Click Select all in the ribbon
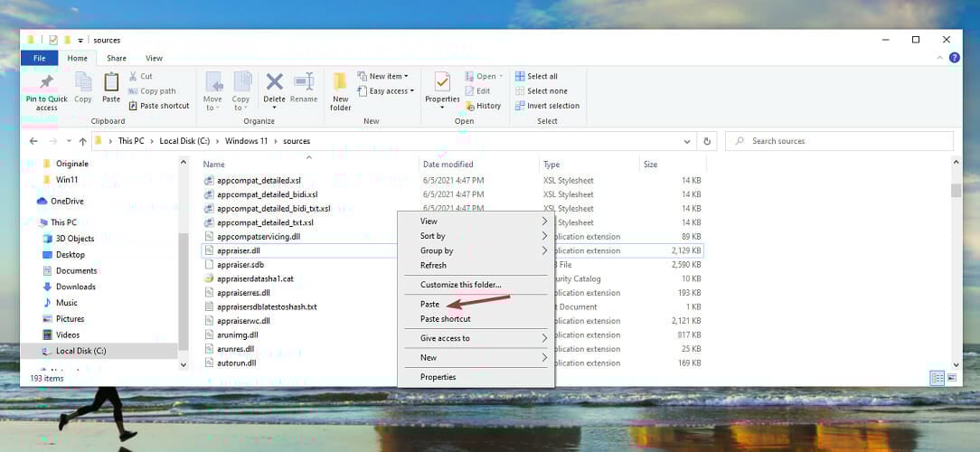 pyautogui.click(x=536, y=76)
